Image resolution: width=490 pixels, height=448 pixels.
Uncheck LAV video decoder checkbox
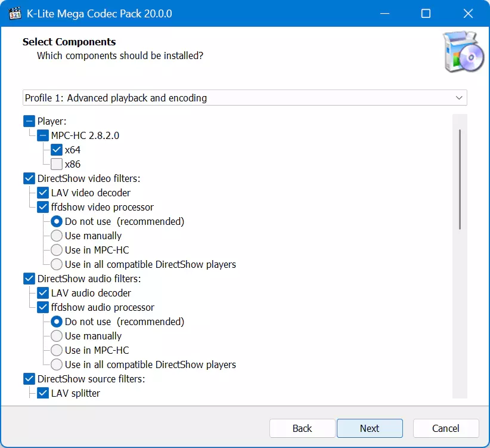click(43, 193)
